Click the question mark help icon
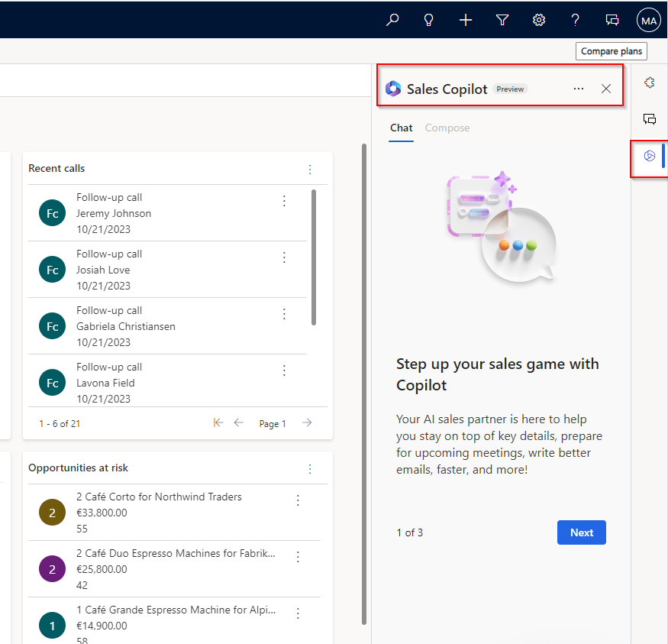Viewport: 668px width, 644px height. [x=575, y=20]
